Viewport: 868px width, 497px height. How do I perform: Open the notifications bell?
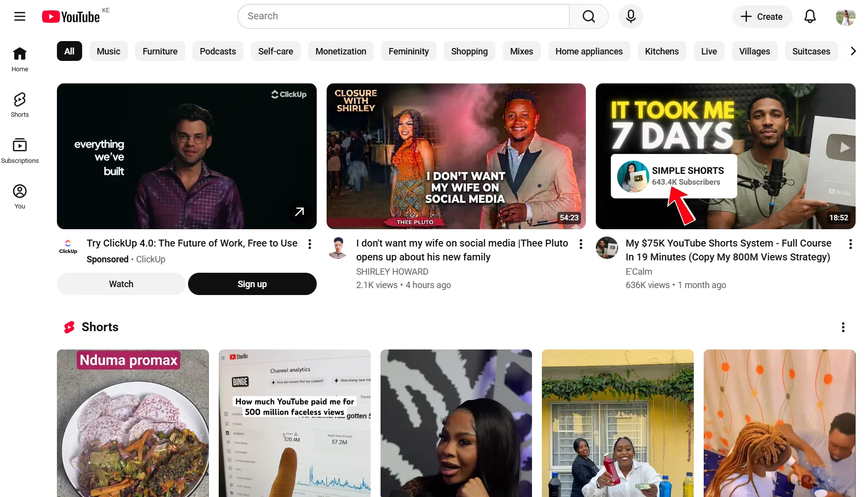point(810,16)
